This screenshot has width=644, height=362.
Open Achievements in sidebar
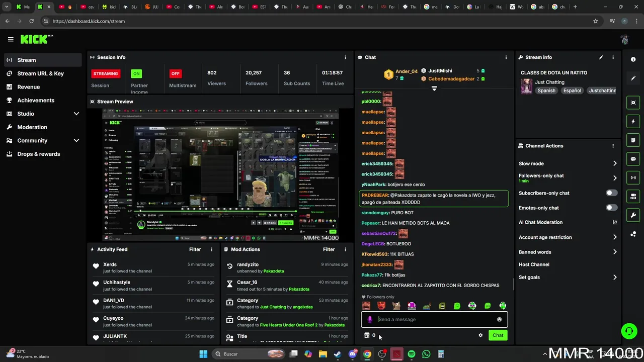pyautogui.click(x=43, y=100)
